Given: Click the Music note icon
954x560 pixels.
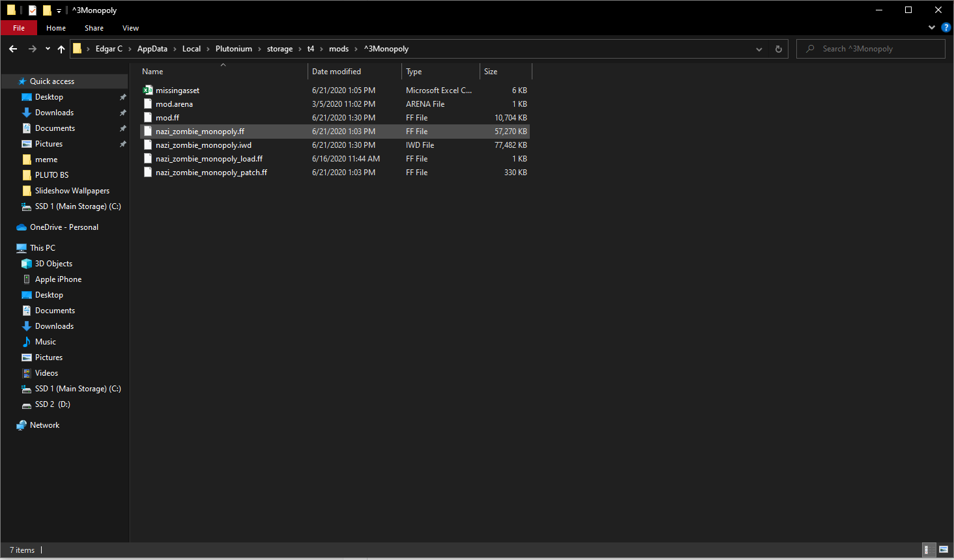Looking at the screenshot, I should pos(27,342).
